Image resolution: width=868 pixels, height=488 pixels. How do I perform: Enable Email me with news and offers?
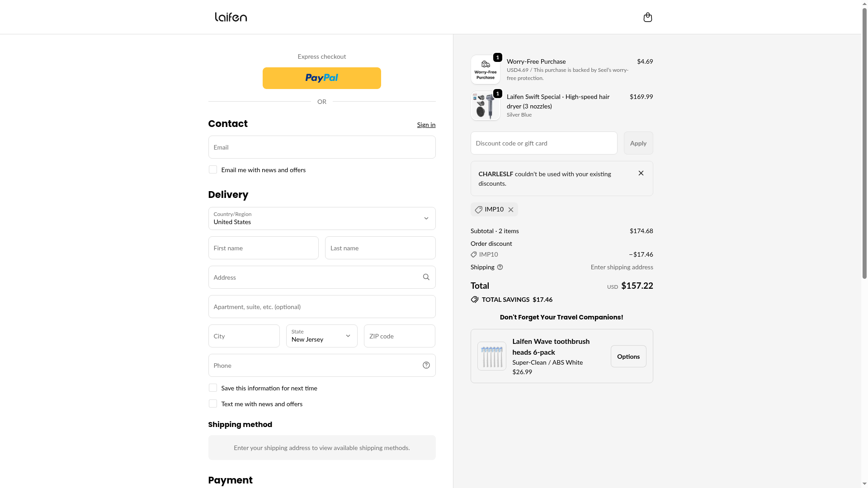(x=213, y=169)
